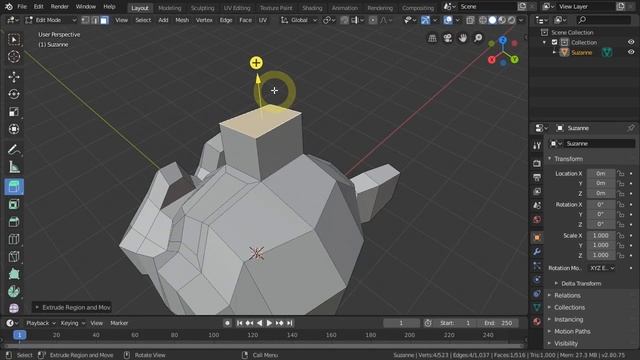Viewport: 640px width, 360px height.
Task: Open Global transform orientation dropdown
Action: [x=299, y=20]
